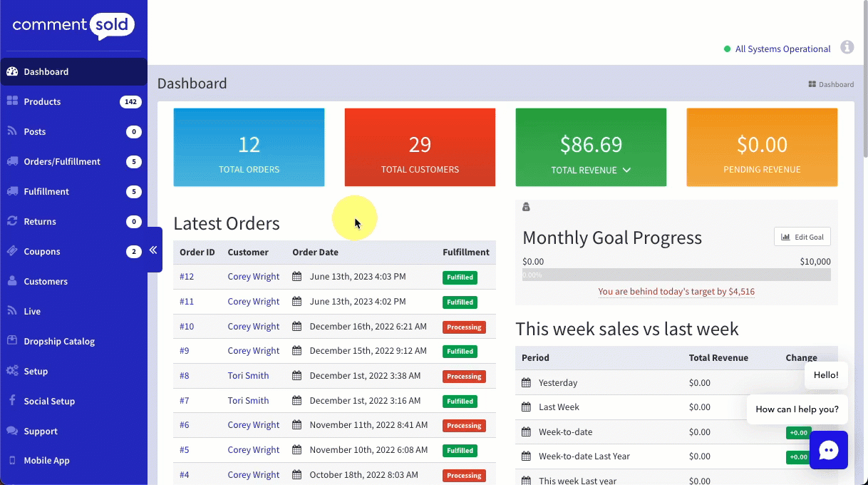Open the live chat bubble icon
868x485 pixels.
point(828,450)
